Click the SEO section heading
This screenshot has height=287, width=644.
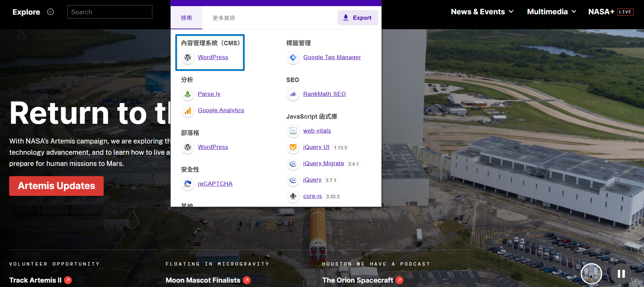pos(293,80)
